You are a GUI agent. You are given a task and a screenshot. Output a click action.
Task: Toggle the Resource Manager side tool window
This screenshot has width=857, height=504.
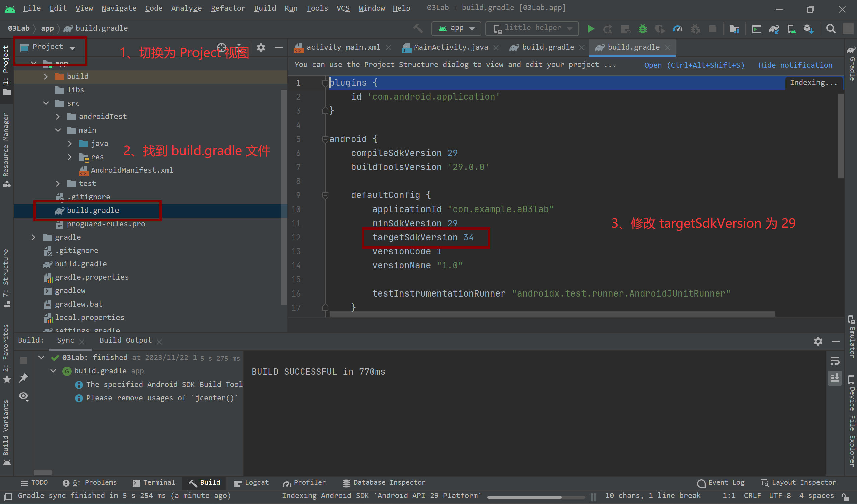click(x=6, y=150)
